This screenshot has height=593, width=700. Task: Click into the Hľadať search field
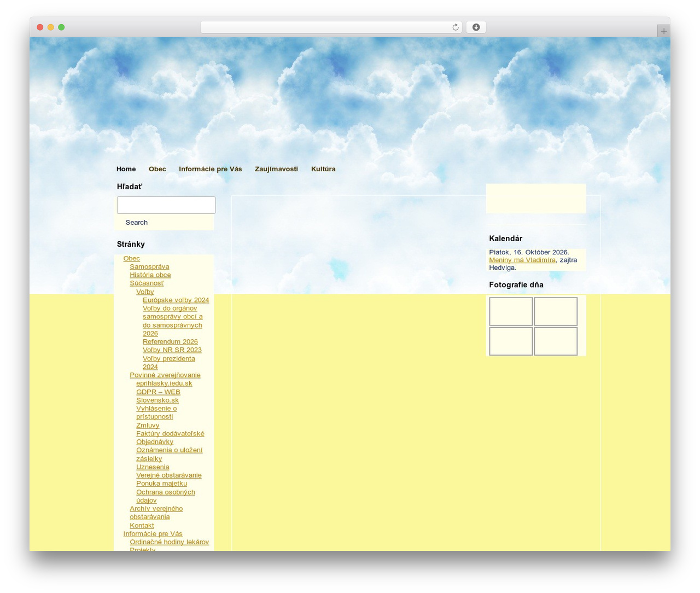tap(166, 205)
